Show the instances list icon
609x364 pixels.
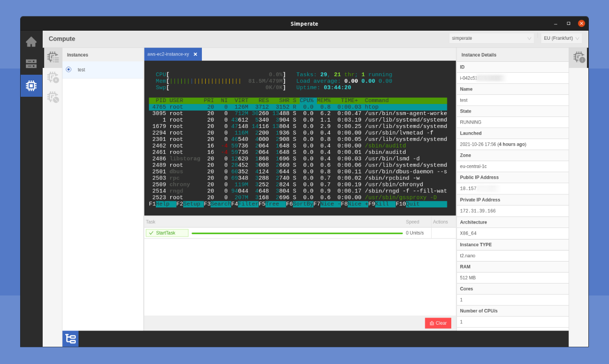pos(53,57)
